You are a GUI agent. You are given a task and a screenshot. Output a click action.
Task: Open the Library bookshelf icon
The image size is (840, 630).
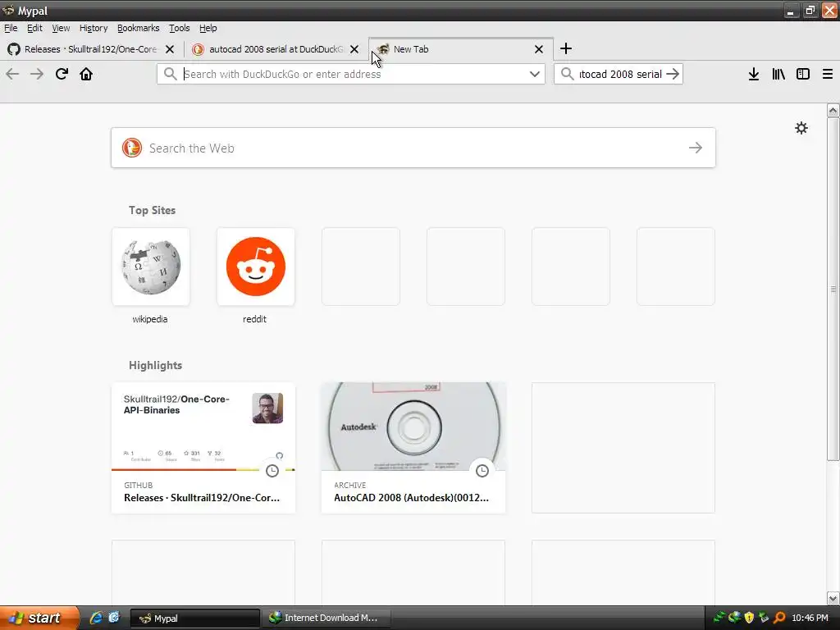tap(778, 74)
